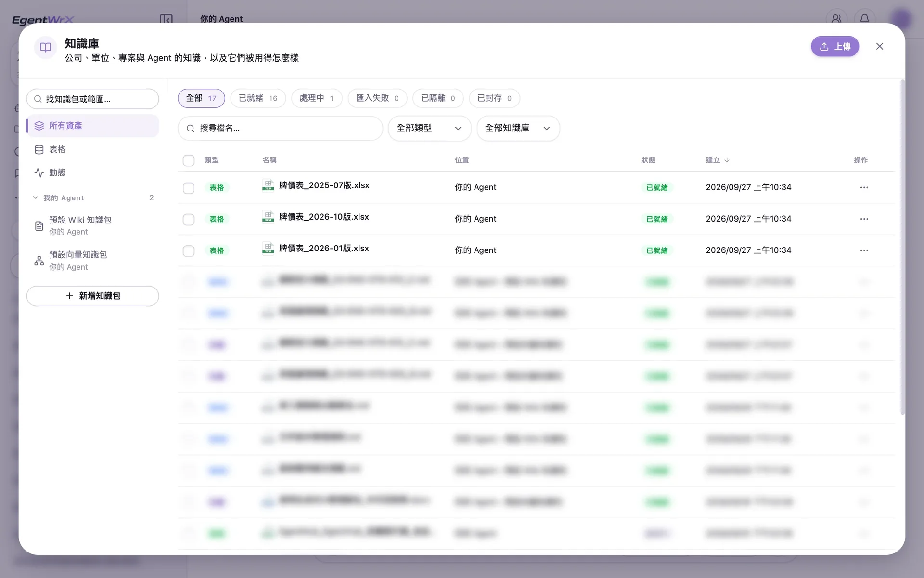Click the 新增知識包 button
The height and width of the screenshot is (578, 924).
[92, 296]
